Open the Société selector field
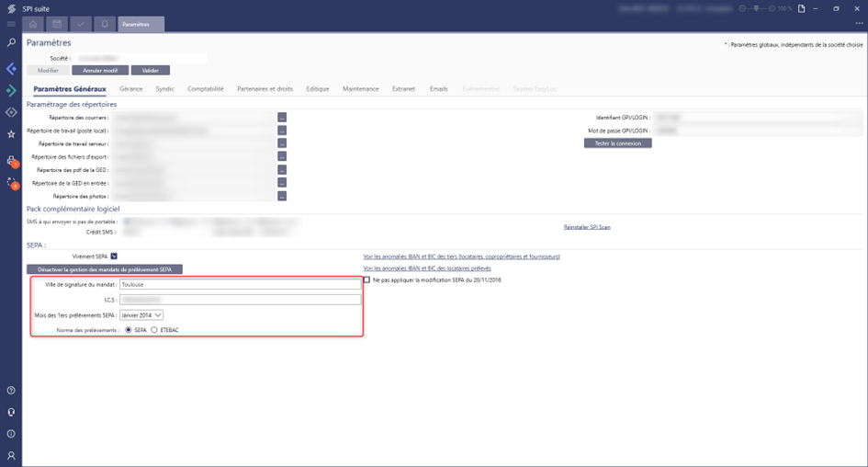Screen dimensions: 868x467 (x=141, y=58)
